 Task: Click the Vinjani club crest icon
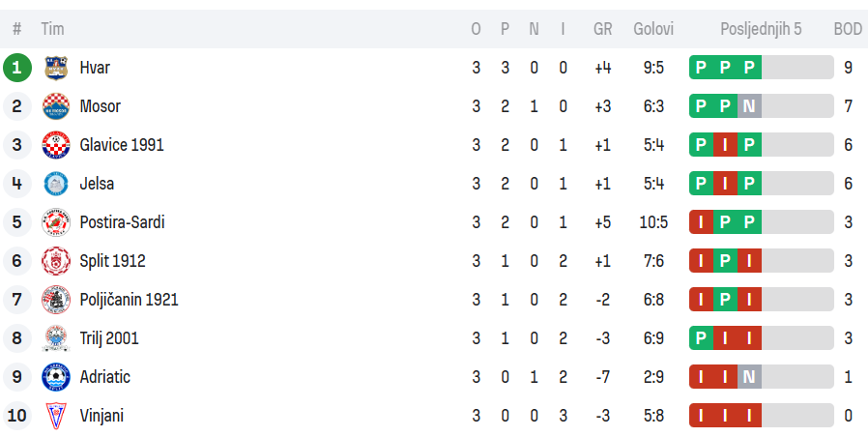click(x=56, y=416)
